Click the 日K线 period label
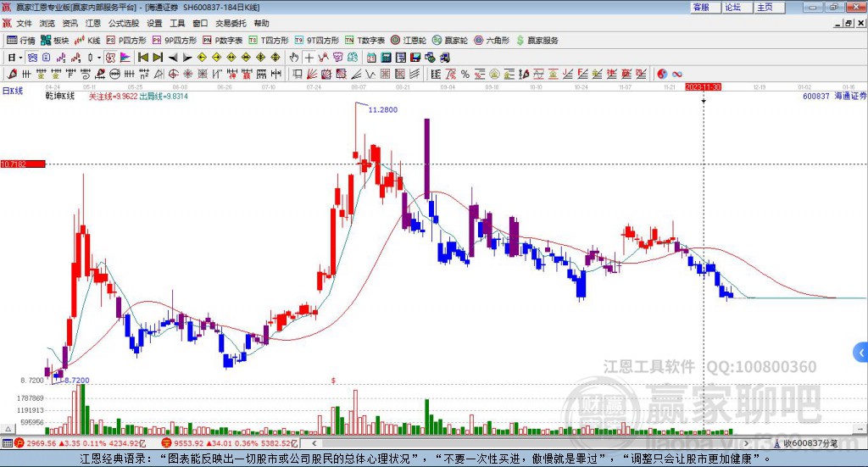Viewport: 868px width, 467px height. (13, 91)
